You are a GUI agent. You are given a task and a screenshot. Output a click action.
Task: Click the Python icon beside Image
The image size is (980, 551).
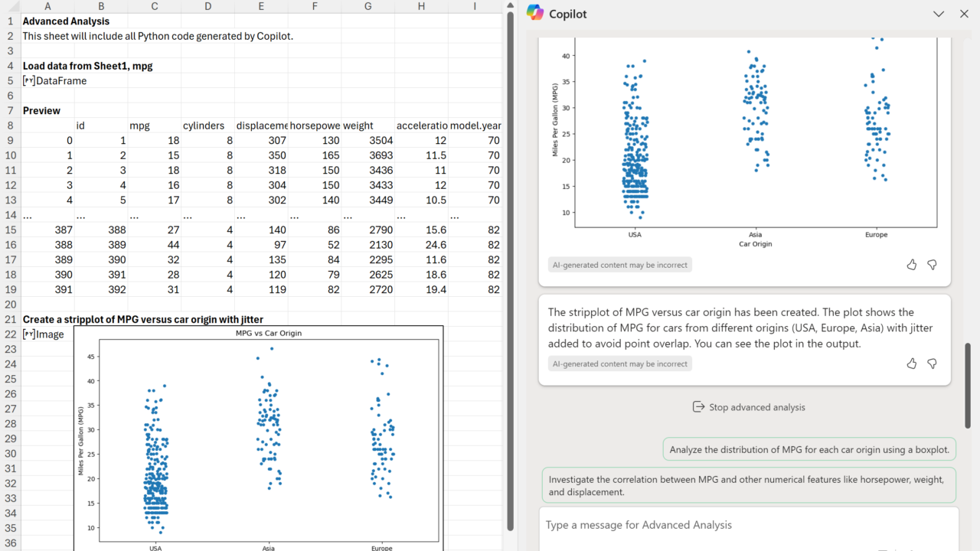tap(29, 334)
